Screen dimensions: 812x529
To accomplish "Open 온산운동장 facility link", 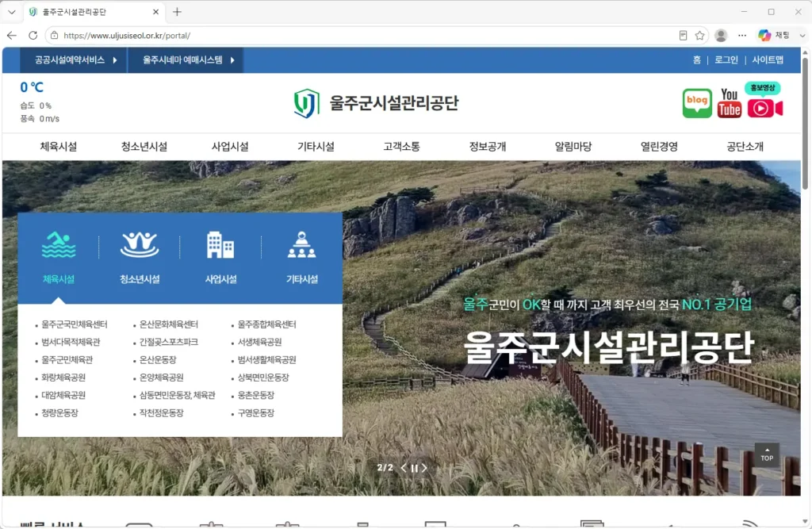I will click(x=158, y=359).
